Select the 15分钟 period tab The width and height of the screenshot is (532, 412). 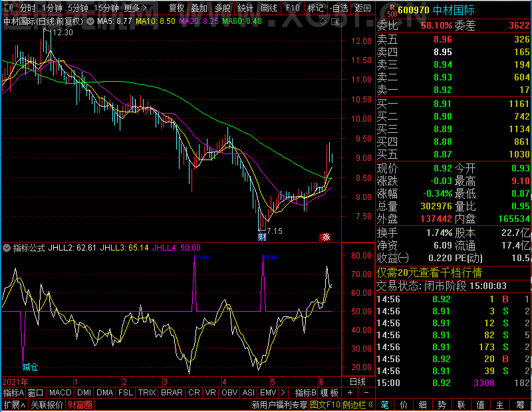(x=106, y=8)
